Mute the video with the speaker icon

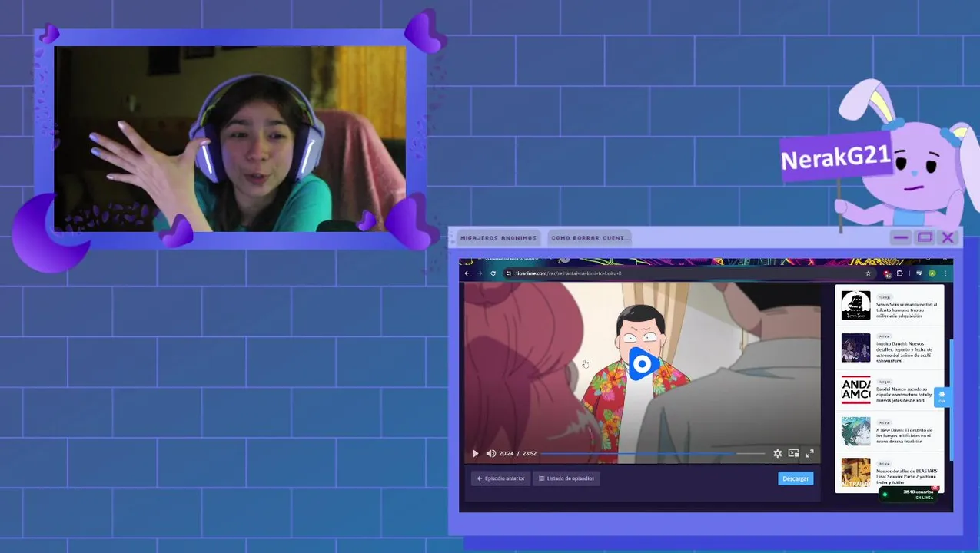point(490,453)
